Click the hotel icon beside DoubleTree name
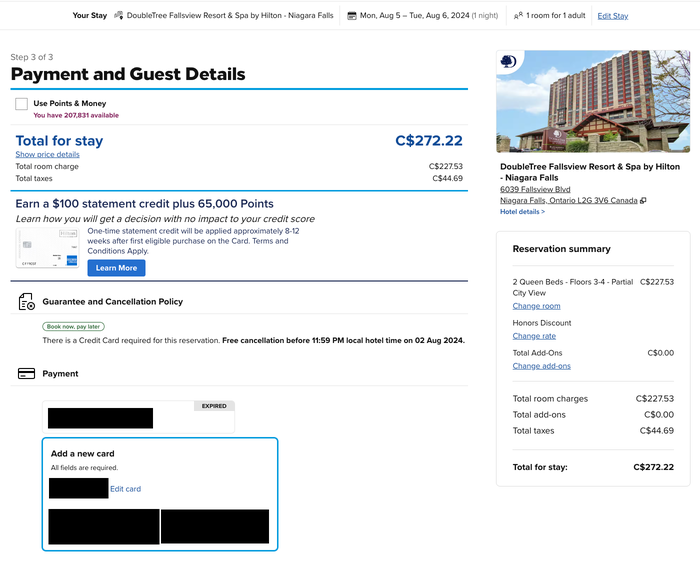Image resolution: width=700 pixels, height=570 pixels. 118,16
